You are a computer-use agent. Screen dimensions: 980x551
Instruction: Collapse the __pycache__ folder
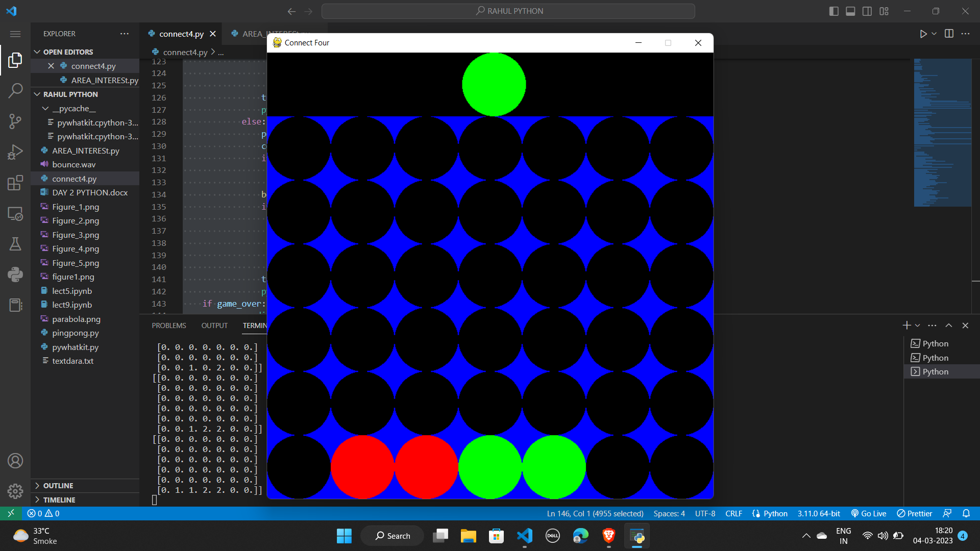pyautogui.click(x=46, y=108)
